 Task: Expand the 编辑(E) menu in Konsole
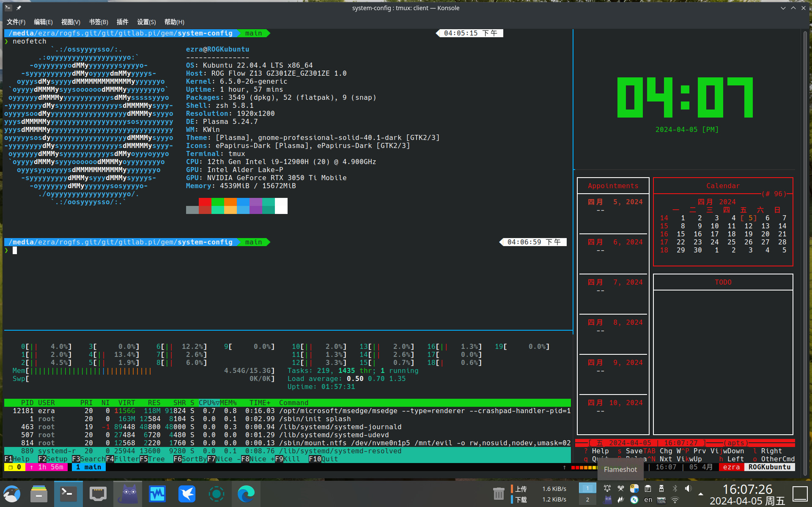[x=43, y=22]
